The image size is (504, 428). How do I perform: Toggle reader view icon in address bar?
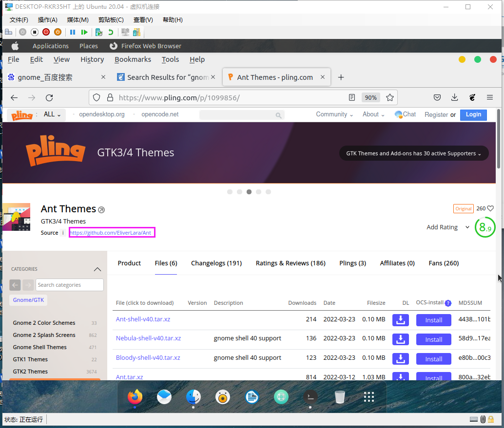352,97
